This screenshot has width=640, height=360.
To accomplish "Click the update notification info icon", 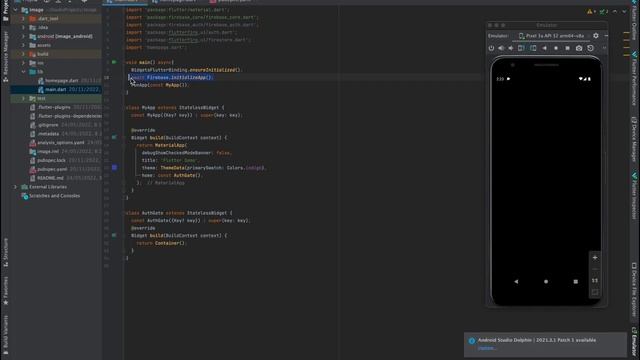I will (472, 340).
